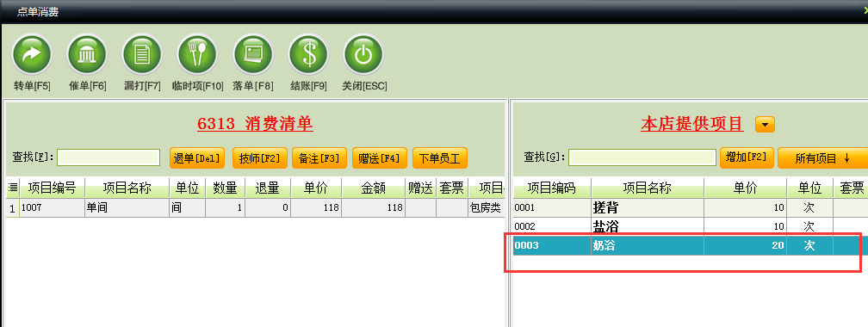This screenshot has height=327, width=868.
Task: Click the 退单[Del] button
Action: coord(197,158)
